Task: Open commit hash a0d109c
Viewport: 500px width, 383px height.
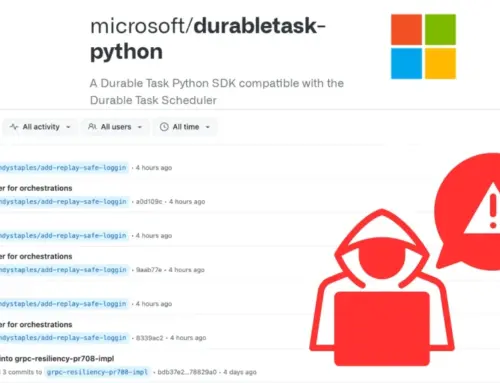Action: point(149,202)
